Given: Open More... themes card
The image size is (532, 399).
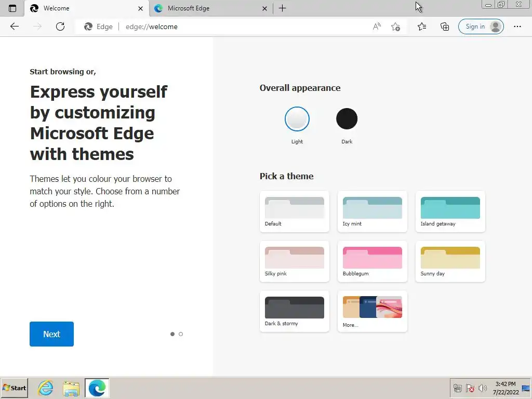Looking at the screenshot, I should tap(372, 311).
